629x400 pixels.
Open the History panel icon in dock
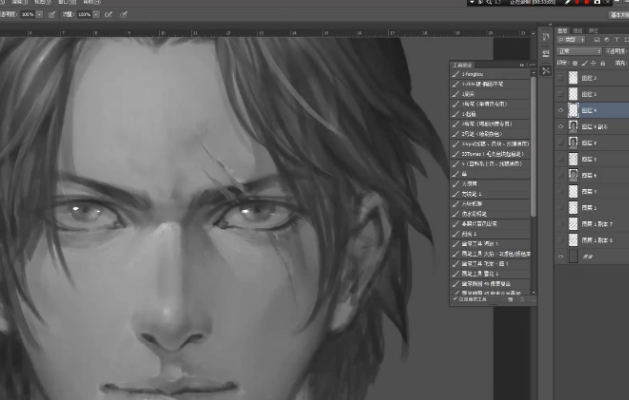545,37
